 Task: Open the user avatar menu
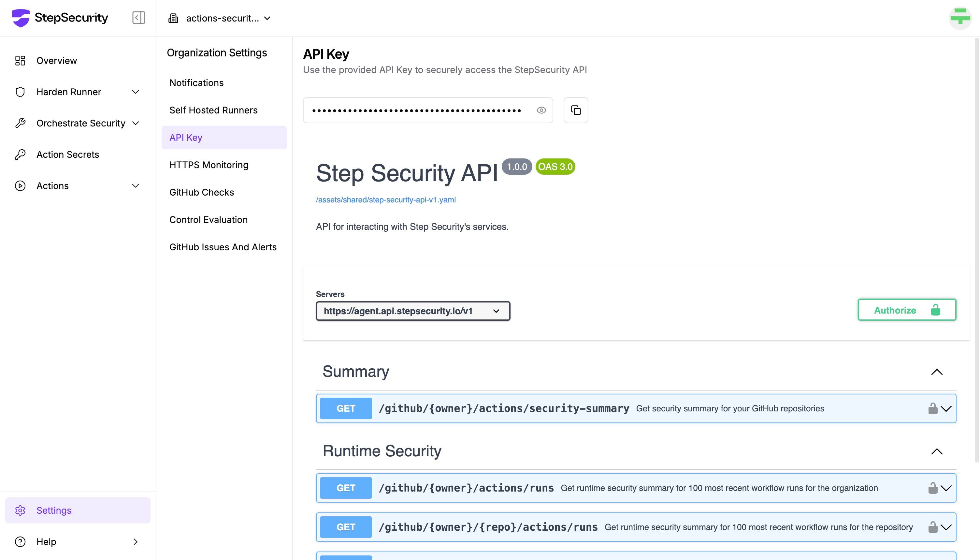960,18
